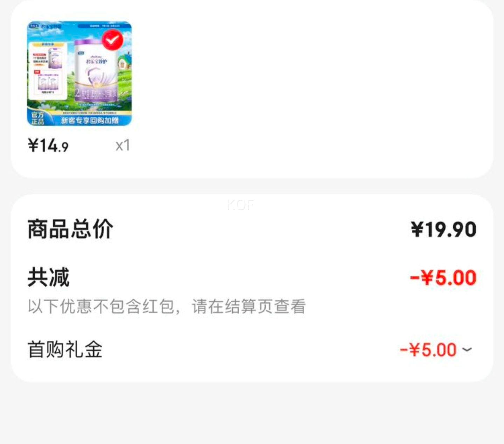Tap the 商品总价 label
Screen dimensions: 504x444
click(x=70, y=229)
